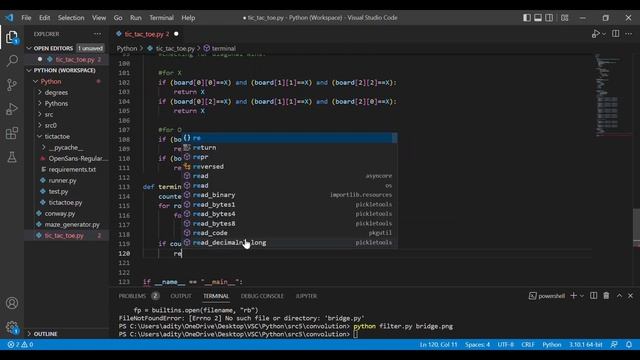This screenshot has width=640, height=360.
Task: Close the terminal panel
Action: 631,296
